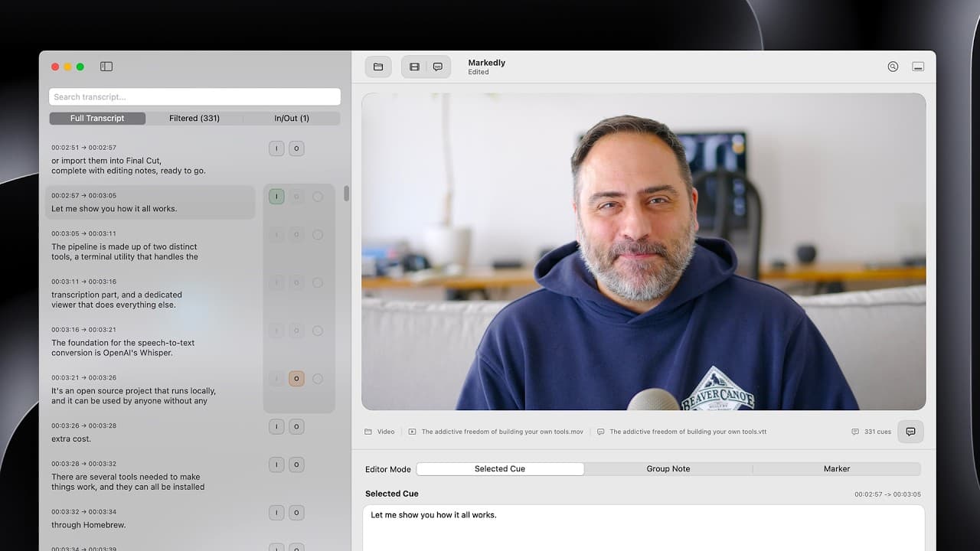Click the Search transcript field

194,97
